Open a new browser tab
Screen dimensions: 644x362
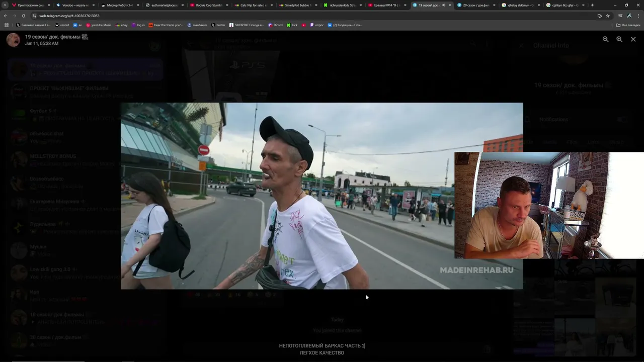tap(592, 5)
